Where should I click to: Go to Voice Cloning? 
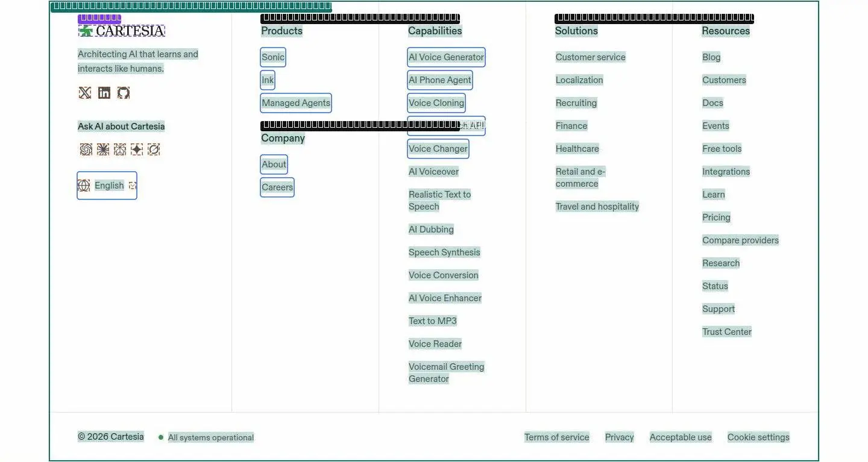[x=436, y=103]
